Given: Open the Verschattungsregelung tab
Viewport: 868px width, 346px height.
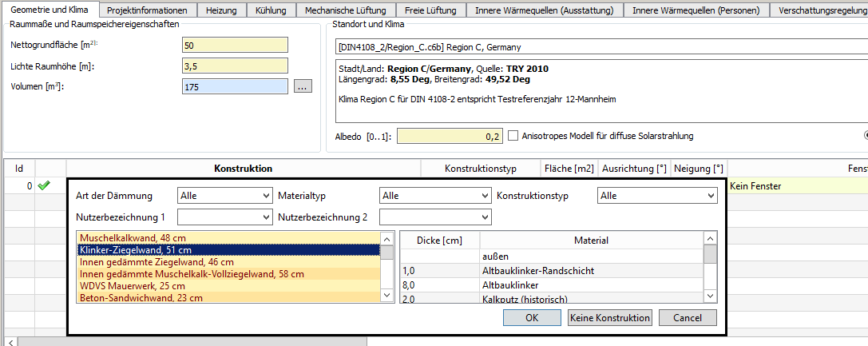Looking at the screenshot, I should tap(818, 10).
